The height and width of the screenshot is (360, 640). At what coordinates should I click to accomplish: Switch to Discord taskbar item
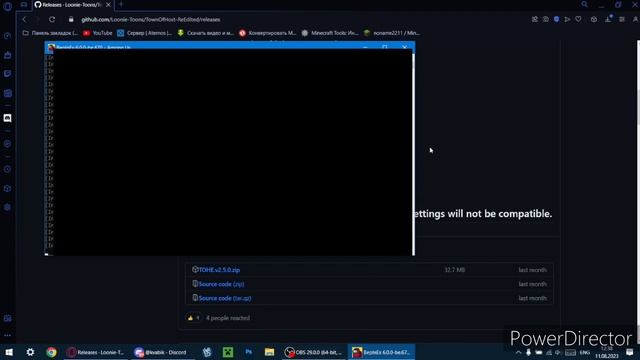click(x=161, y=352)
